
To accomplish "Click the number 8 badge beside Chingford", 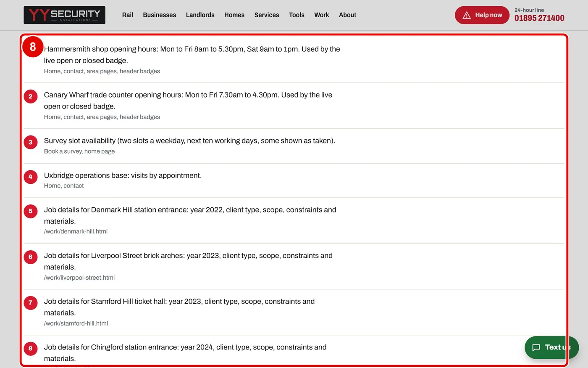I will coord(30,349).
